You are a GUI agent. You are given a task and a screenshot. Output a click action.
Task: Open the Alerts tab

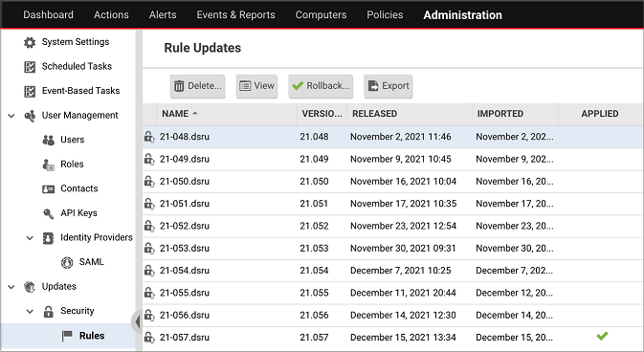pyautogui.click(x=163, y=14)
